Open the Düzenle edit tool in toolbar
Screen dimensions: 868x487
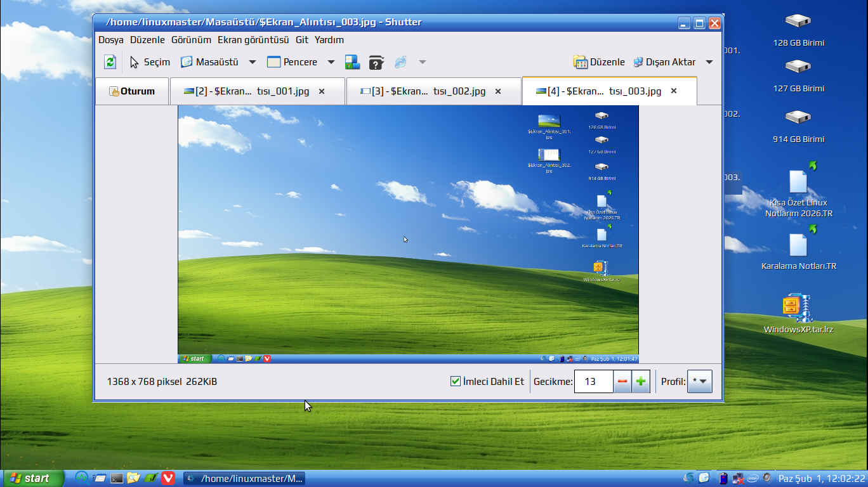pyautogui.click(x=599, y=62)
